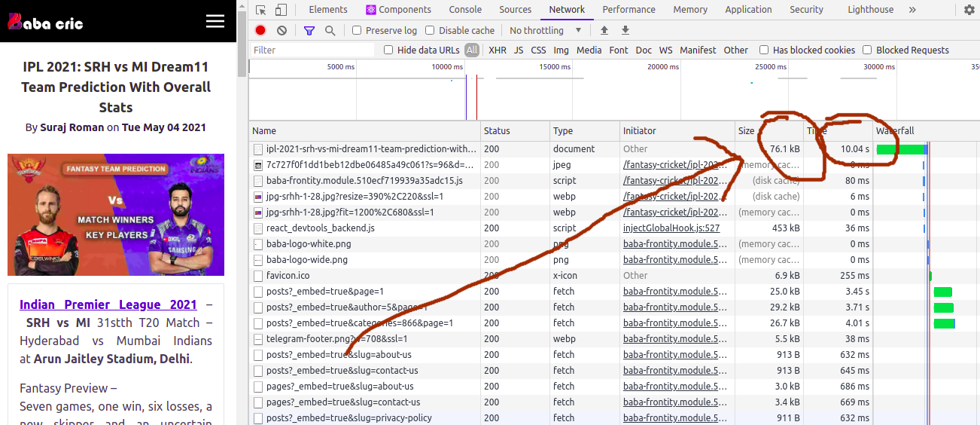This screenshot has width=980, height=425.
Task: Click the export HAR download arrow
Action: [x=625, y=31]
